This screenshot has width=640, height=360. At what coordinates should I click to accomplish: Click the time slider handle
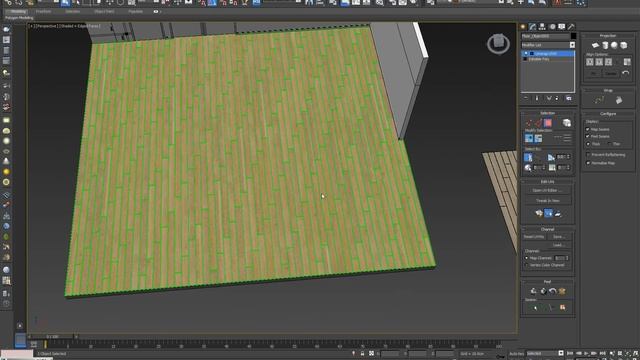[x=52, y=337]
